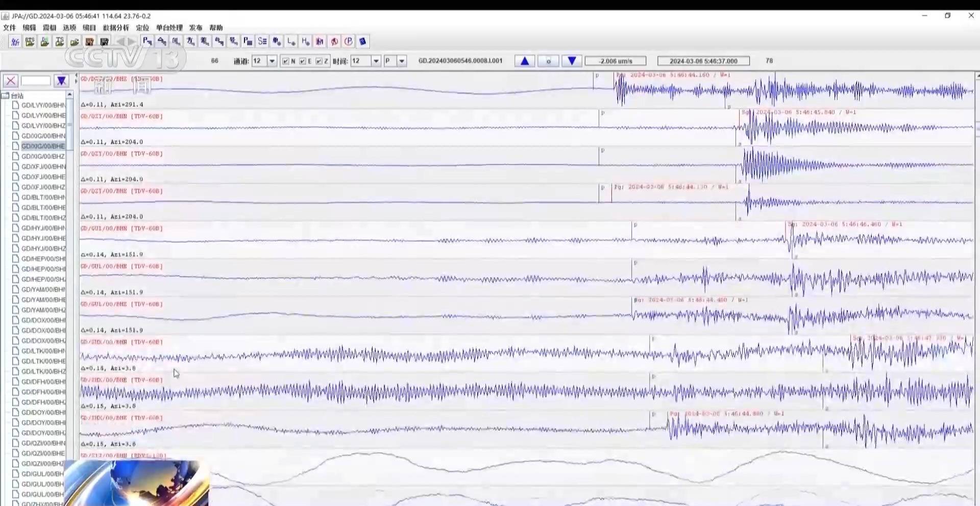Select the triangle pick tool icon
Screen dimensions: 980x506
[x=162, y=41]
